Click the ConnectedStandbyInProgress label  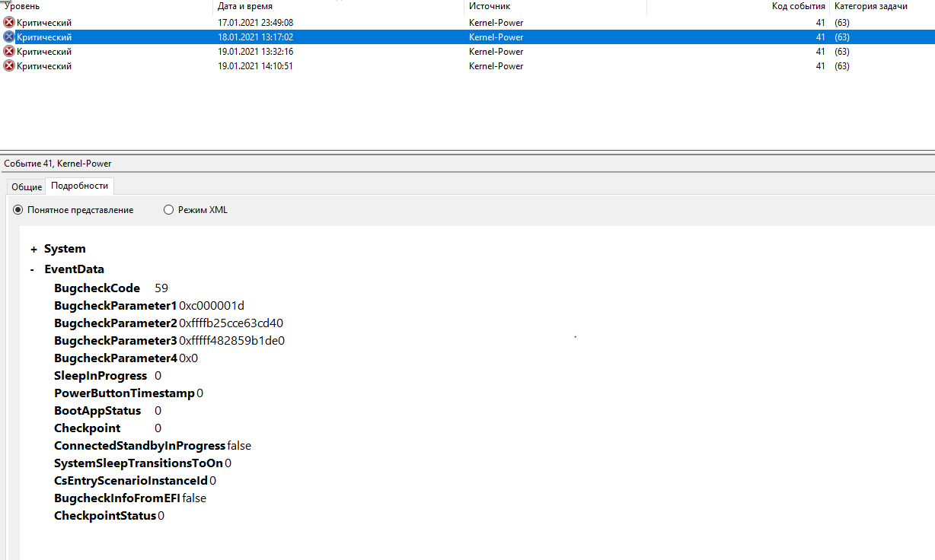[x=139, y=446]
